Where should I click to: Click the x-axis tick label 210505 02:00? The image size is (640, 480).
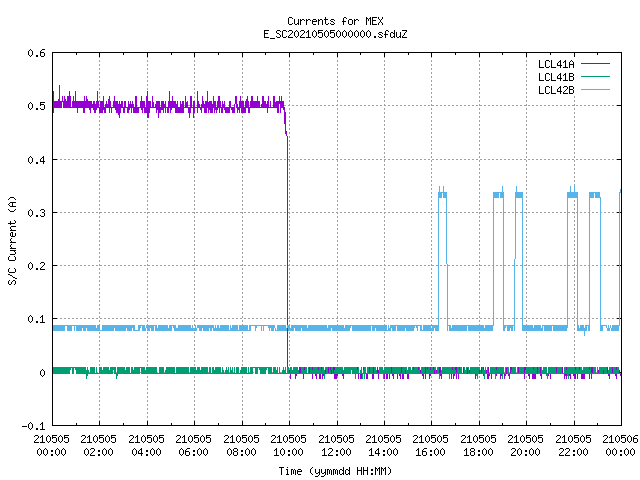click(x=98, y=446)
